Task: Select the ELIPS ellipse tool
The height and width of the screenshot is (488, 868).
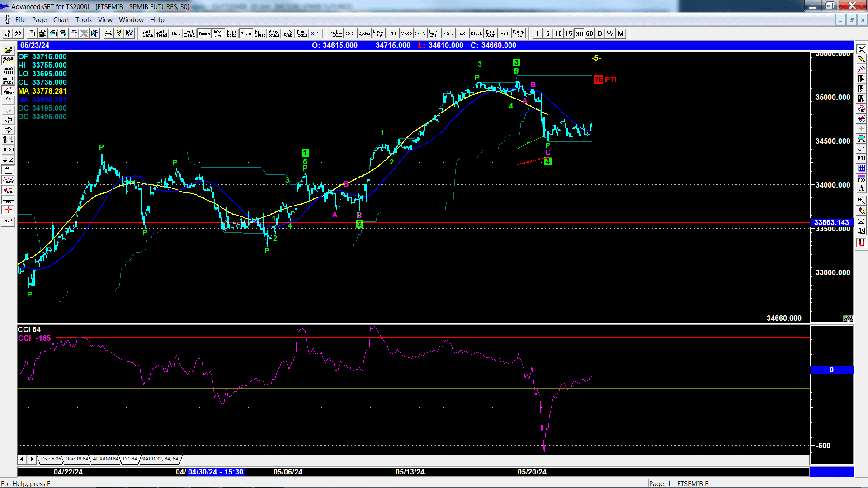Action: pos(861,139)
